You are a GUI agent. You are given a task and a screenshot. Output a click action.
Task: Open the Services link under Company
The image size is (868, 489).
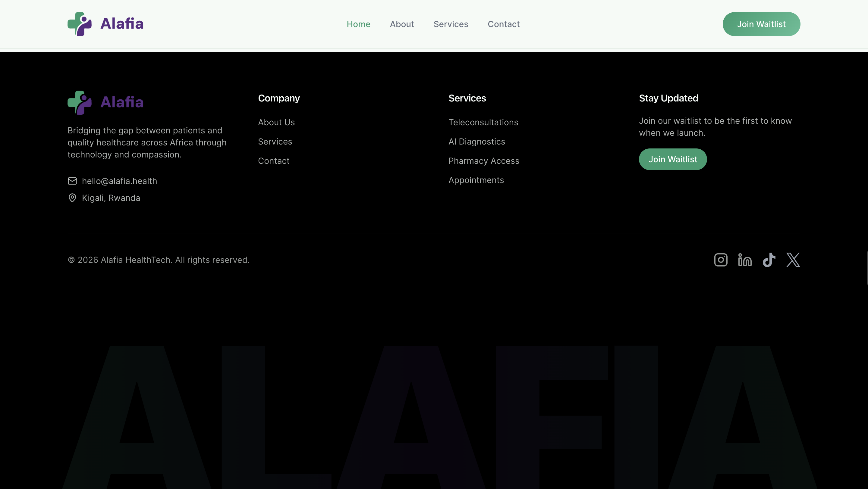click(x=275, y=142)
